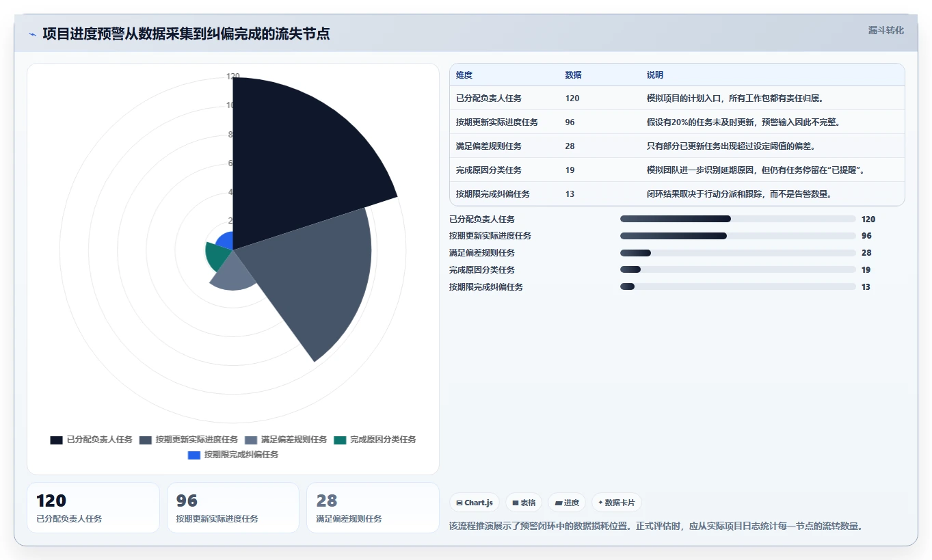Click description starting 模拟团队进一步识别延期原因
Screen dimensions: 932x560
(x=756, y=170)
